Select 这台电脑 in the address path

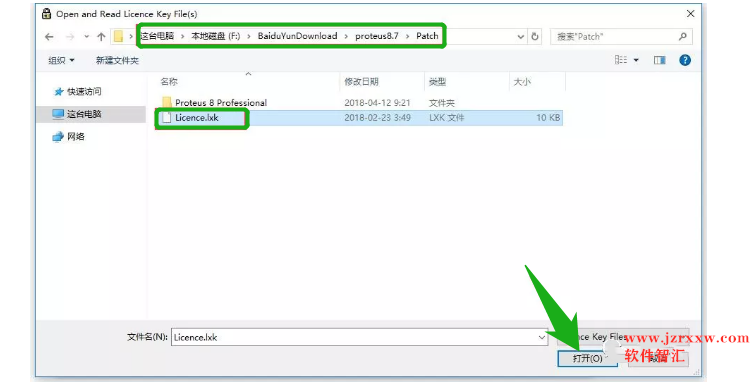157,36
